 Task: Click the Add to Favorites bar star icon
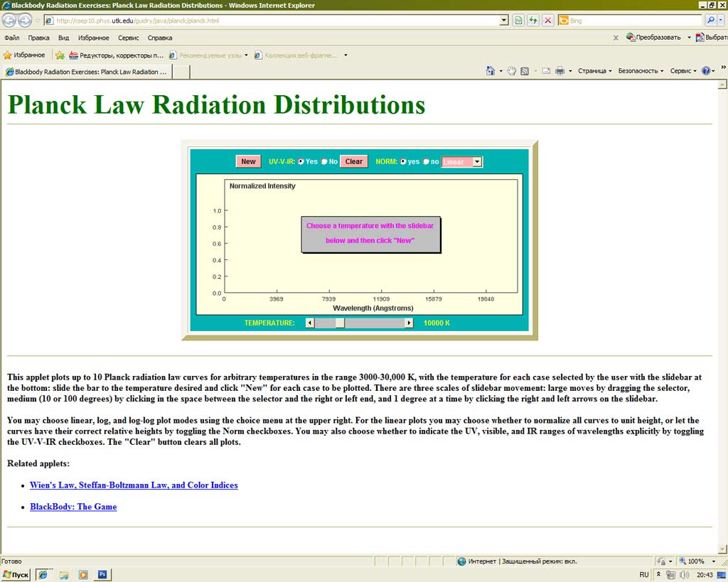(x=60, y=55)
